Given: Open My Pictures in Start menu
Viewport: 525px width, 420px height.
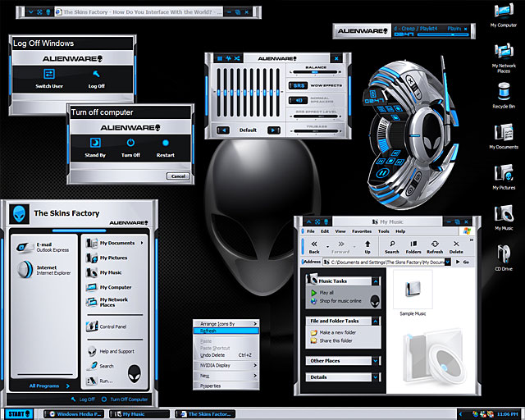Looking at the screenshot, I should [107, 258].
